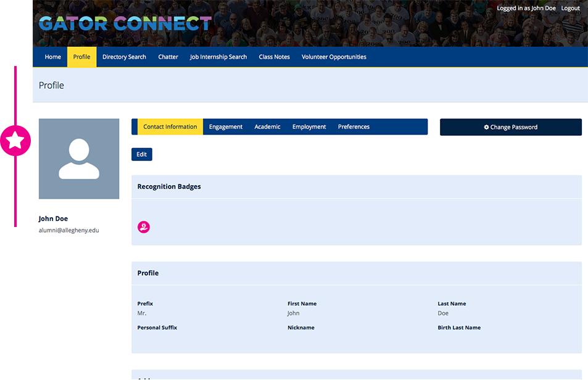Click the profile avatar placeholder image
The image size is (588, 380).
pos(79,159)
